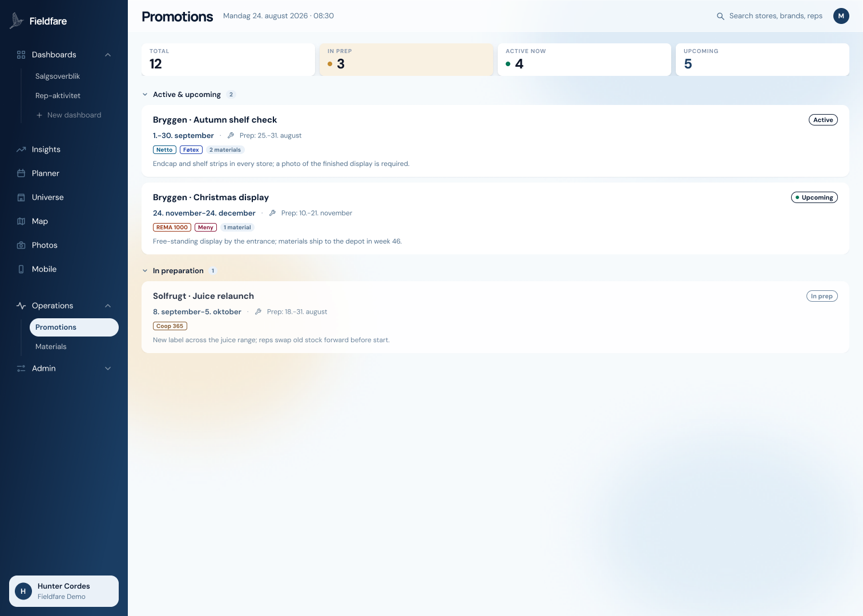Screen dimensions: 863x616
Task: Click the REMA 1000 chain tag
Action: [x=172, y=228]
